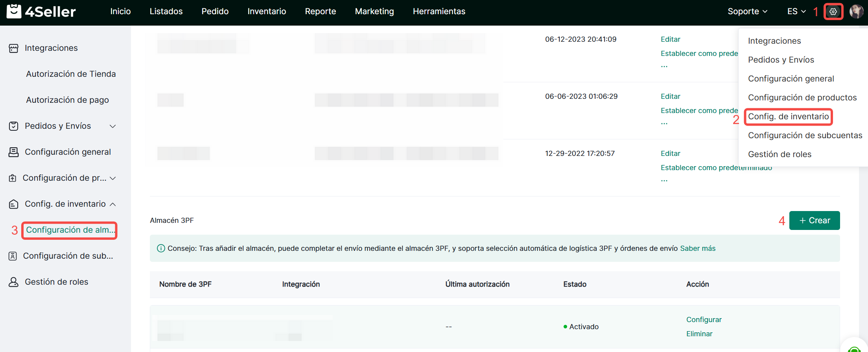Select Autorización de Tienda in sidebar
The width and height of the screenshot is (868, 352).
[x=71, y=74]
